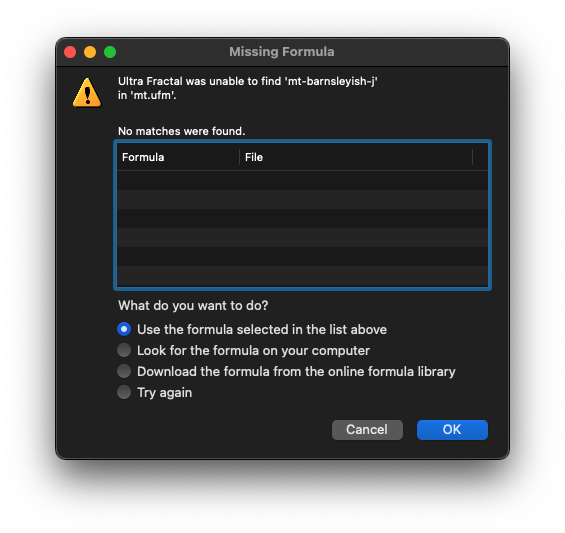
Task: Click the Missing Formula title bar text
Action: point(282,52)
